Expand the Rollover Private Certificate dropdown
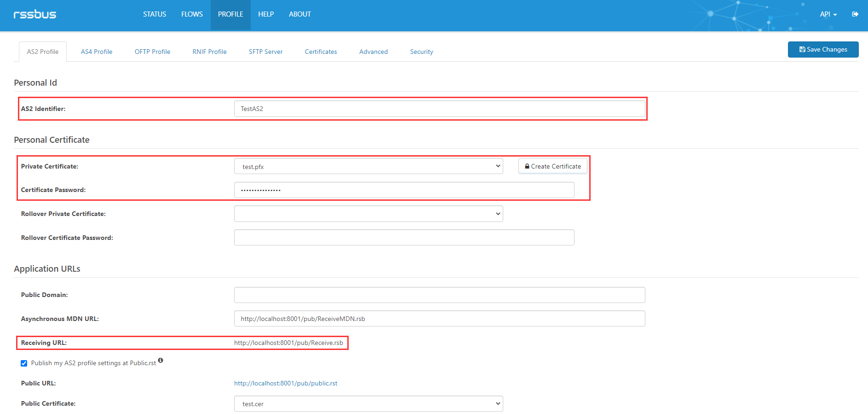 tap(368, 214)
